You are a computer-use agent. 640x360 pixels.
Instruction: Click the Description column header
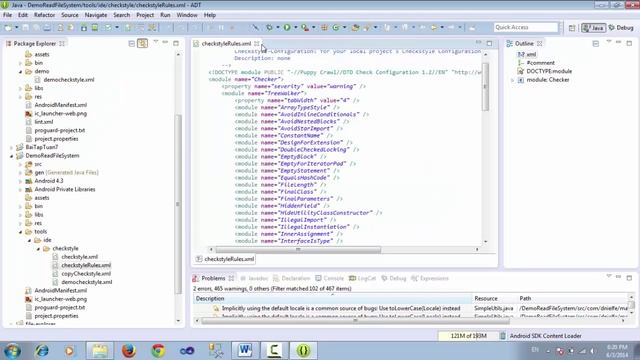[332, 298]
